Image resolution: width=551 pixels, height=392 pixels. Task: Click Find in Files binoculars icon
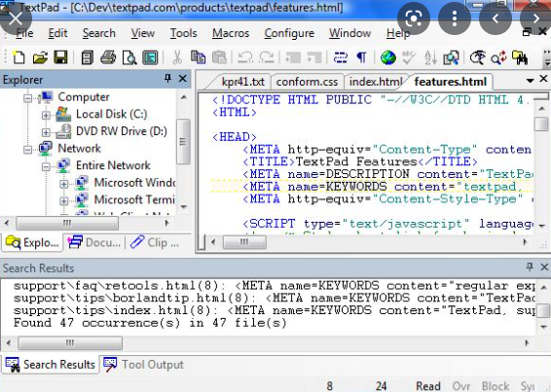(520, 57)
